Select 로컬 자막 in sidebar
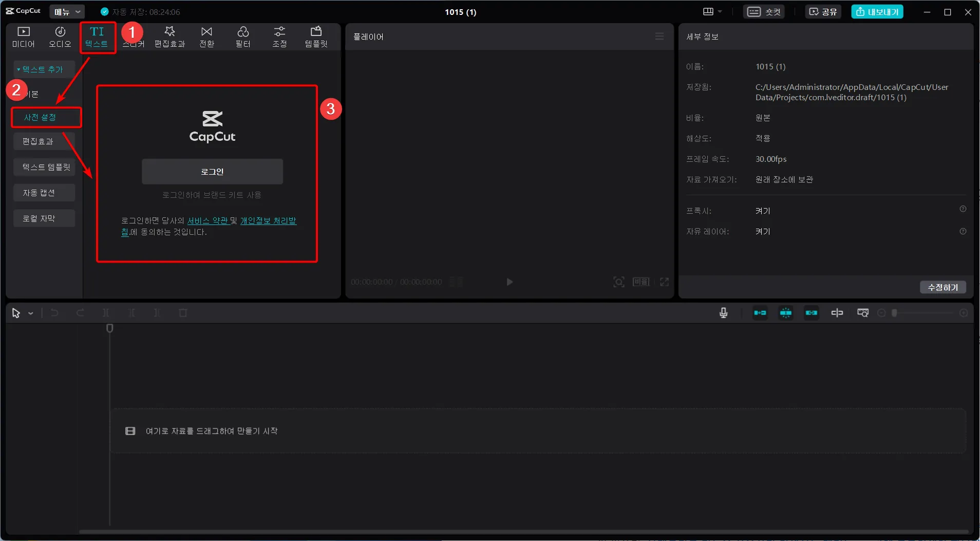980x541 pixels. click(x=44, y=218)
